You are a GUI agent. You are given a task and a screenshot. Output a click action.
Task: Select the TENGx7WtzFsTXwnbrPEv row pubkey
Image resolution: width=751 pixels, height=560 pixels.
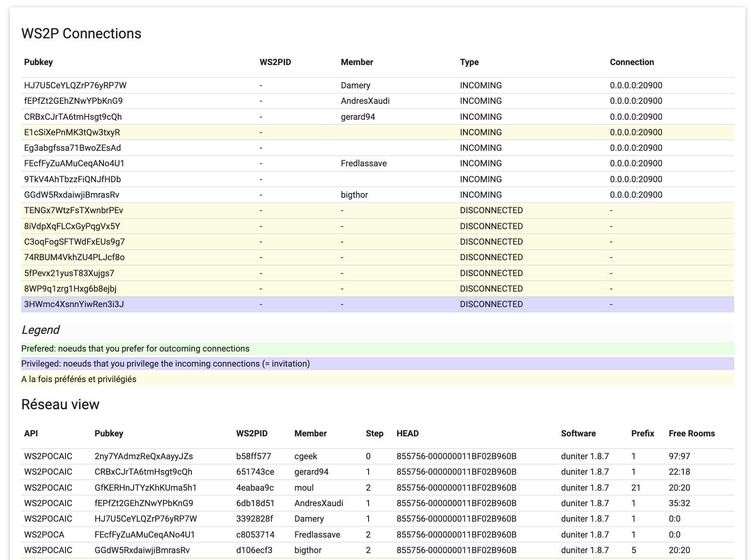(74, 210)
